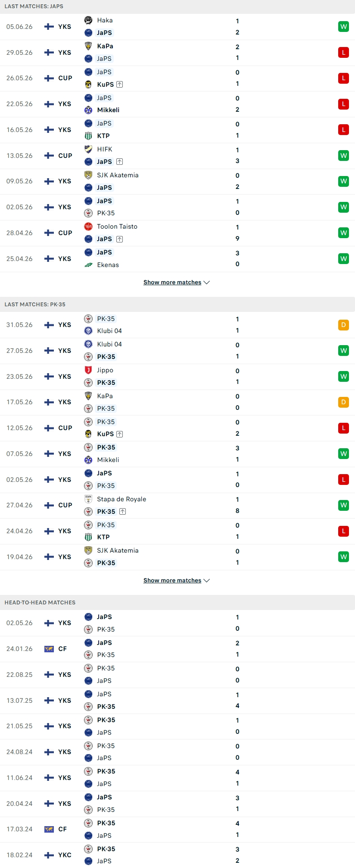Click the KuPS logo in 26.05.26 match

pos(88,85)
